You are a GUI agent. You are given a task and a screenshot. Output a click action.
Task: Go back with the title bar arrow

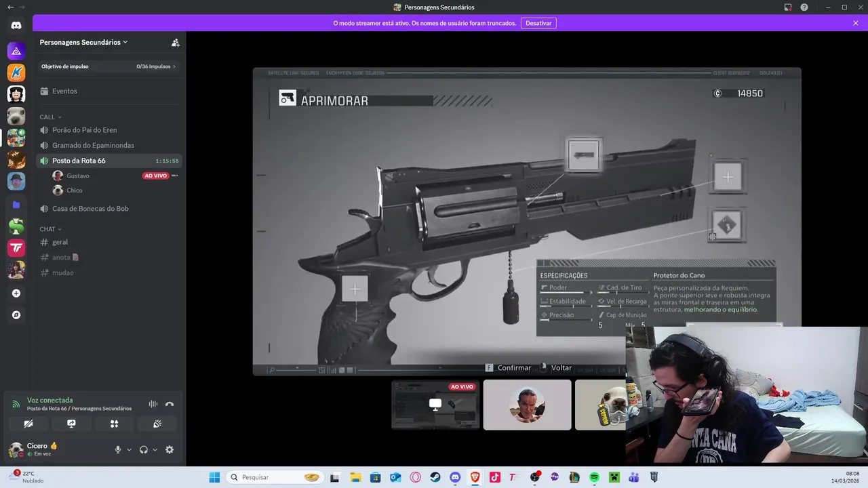[x=10, y=7]
